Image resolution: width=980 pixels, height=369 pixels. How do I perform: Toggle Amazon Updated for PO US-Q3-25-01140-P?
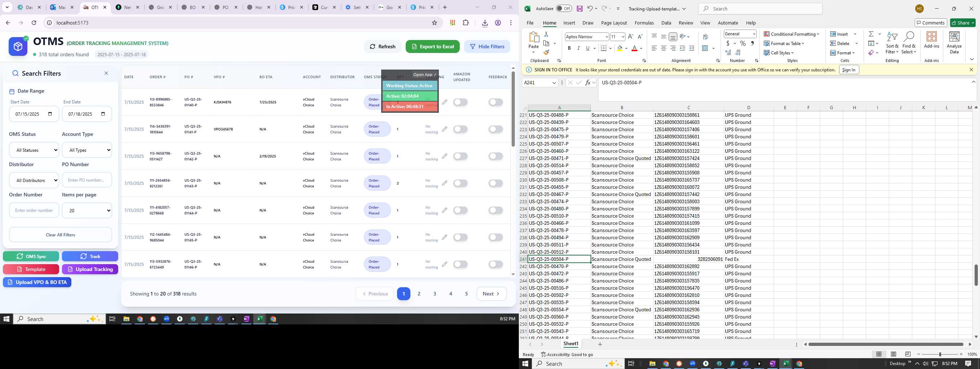[x=460, y=102]
